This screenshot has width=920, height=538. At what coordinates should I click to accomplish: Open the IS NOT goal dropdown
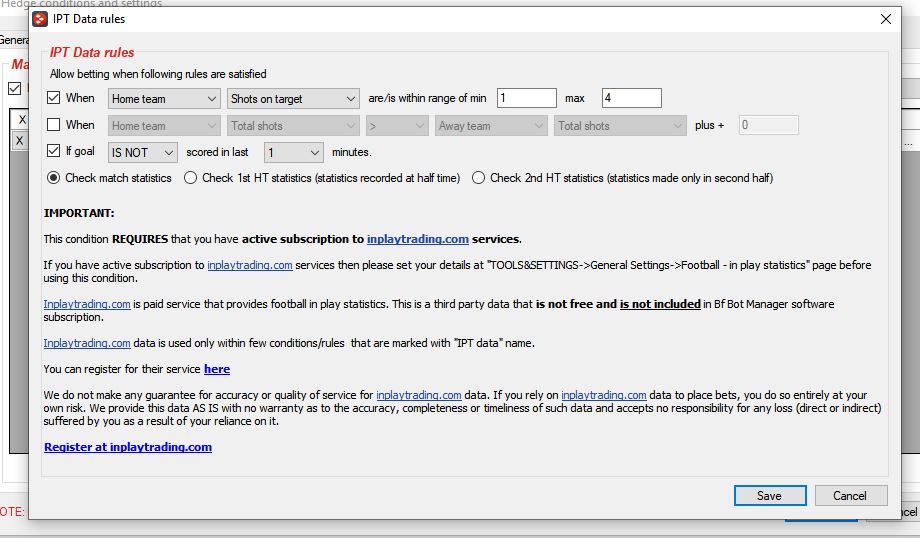coord(143,153)
